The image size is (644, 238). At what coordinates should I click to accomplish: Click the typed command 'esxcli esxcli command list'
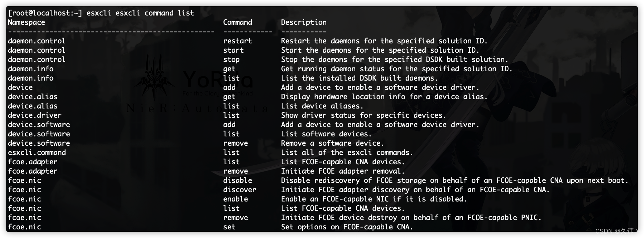tap(140, 13)
